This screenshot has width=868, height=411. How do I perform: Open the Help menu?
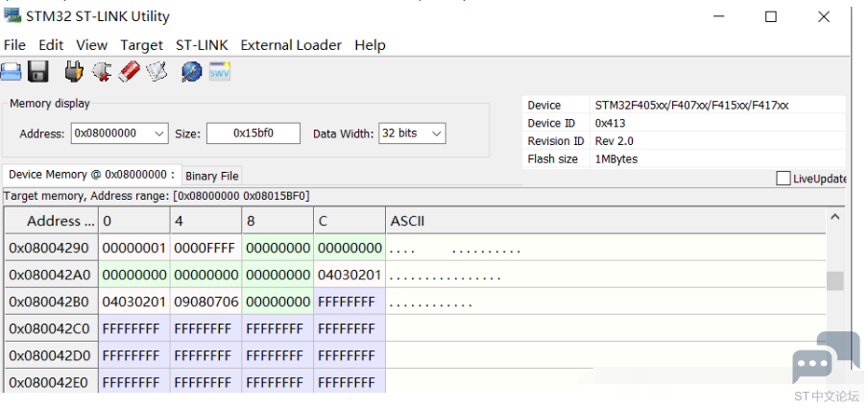(371, 45)
